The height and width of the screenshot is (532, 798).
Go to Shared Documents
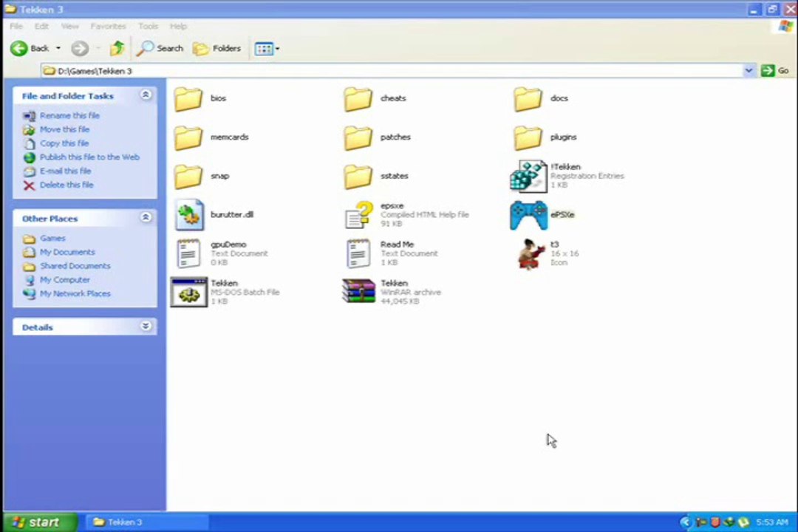tap(75, 266)
